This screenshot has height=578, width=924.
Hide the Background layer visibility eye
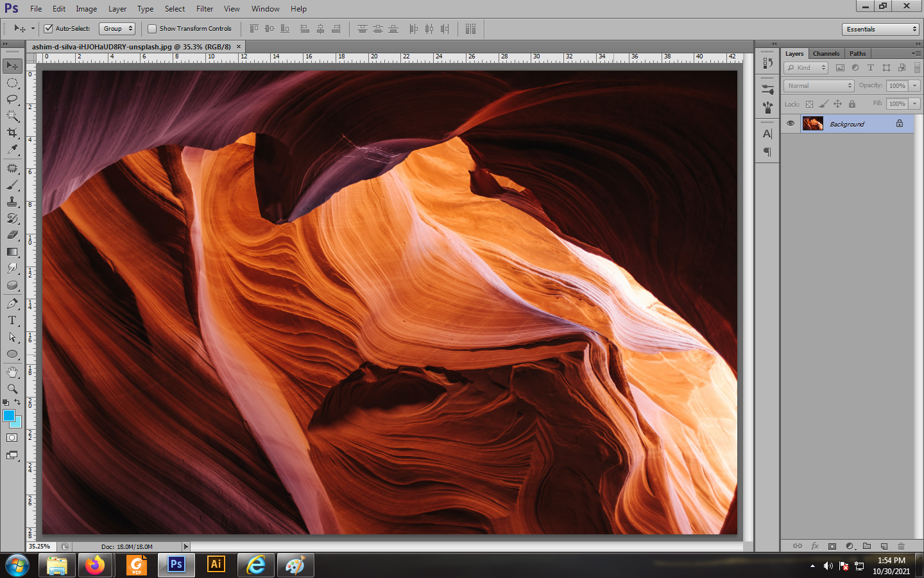click(x=791, y=123)
